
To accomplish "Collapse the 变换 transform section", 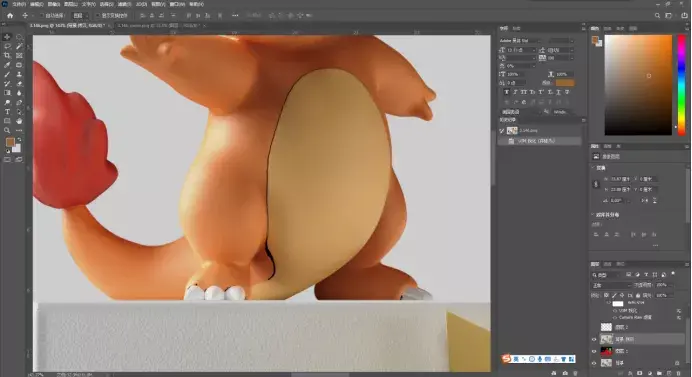I will click(x=593, y=168).
